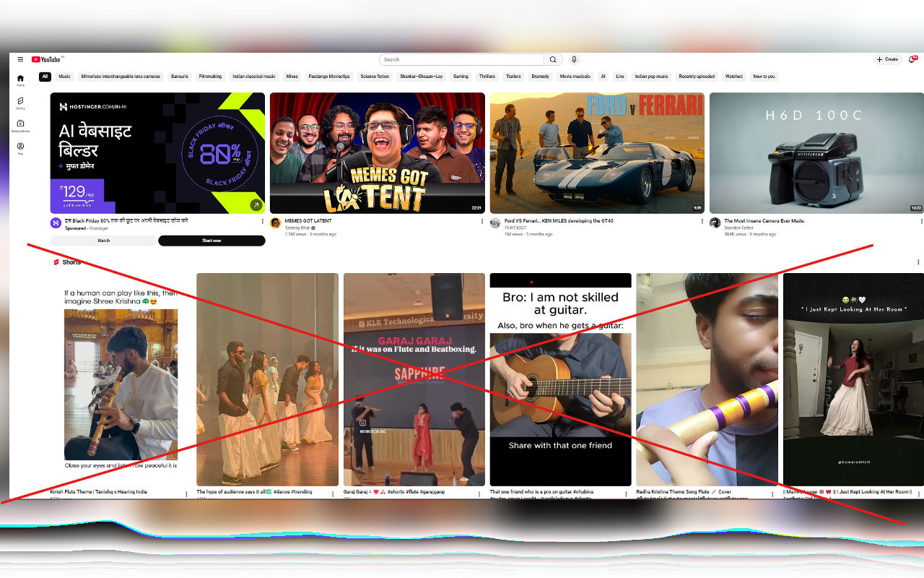Click the Create button

point(888,59)
